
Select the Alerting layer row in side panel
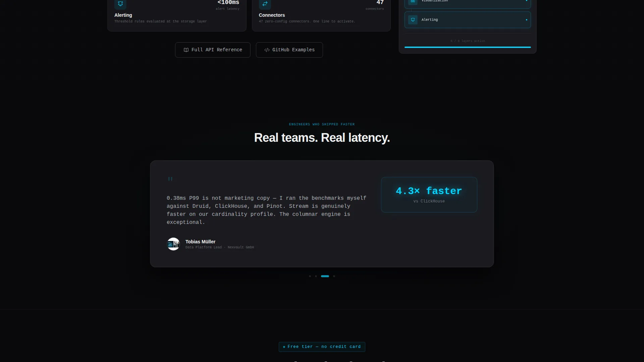[468, 20]
